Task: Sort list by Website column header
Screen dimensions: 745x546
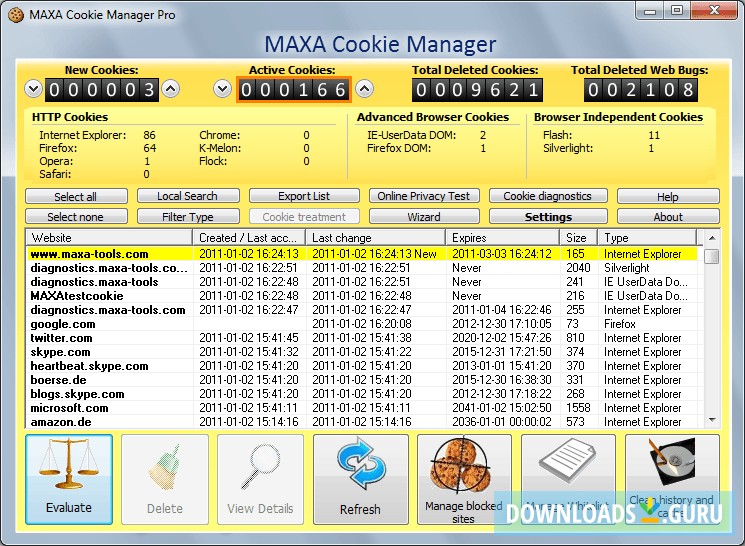Action: click(x=109, y=238)
